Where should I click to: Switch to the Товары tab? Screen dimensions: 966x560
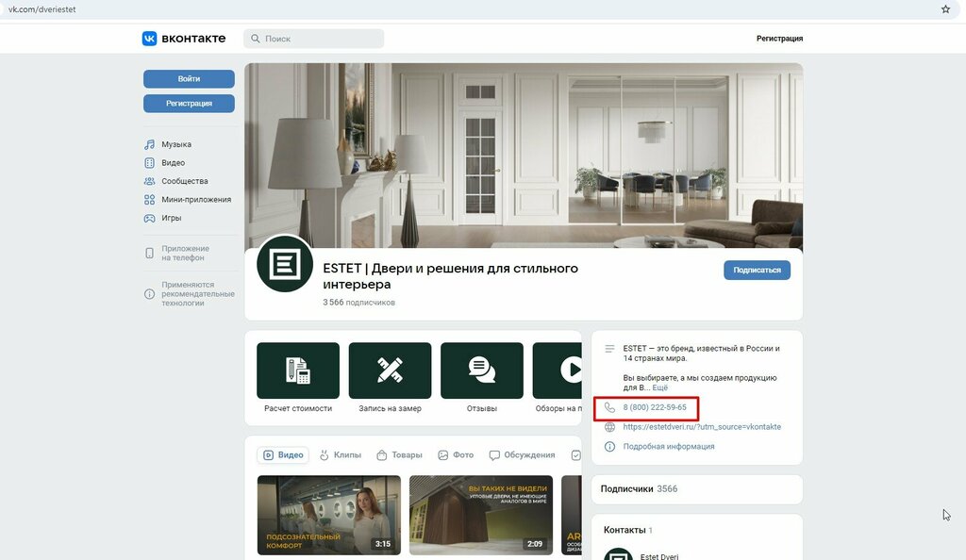click(399, 454)
